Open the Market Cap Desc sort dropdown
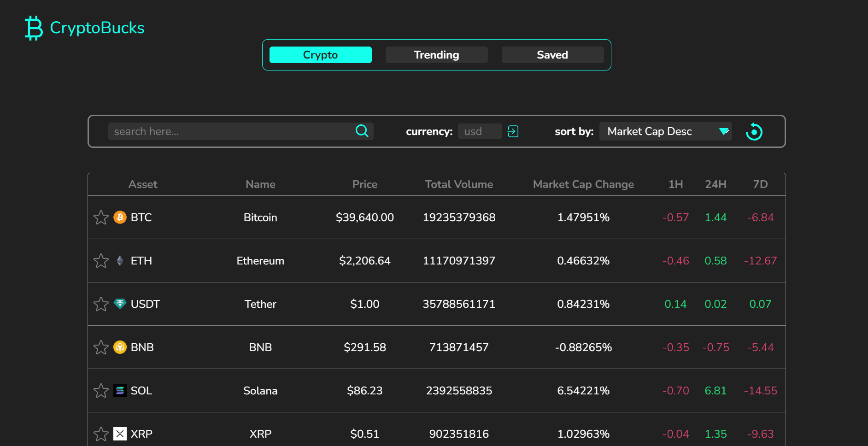Image resolution: width=868 pixels, height=446 pixels. (x=665, y=131)
